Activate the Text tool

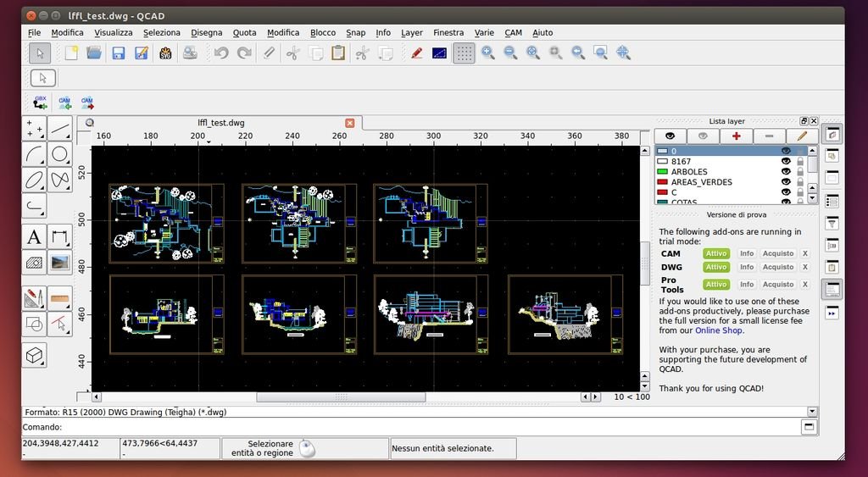(34, 237)
